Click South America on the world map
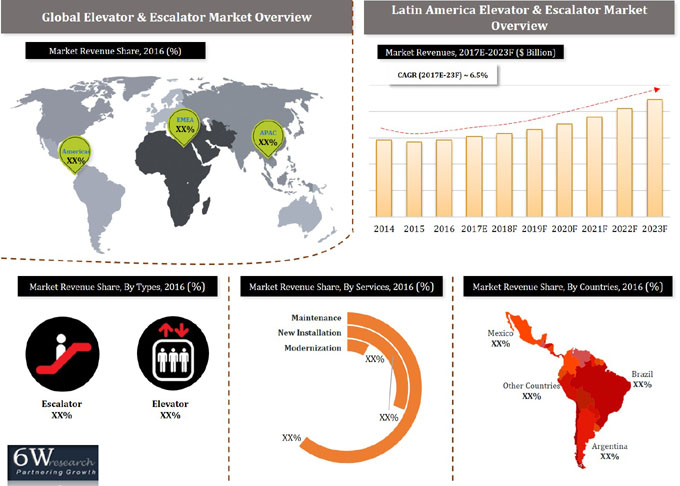This screenshot has width=680, height=486. (x=98, y=206)
